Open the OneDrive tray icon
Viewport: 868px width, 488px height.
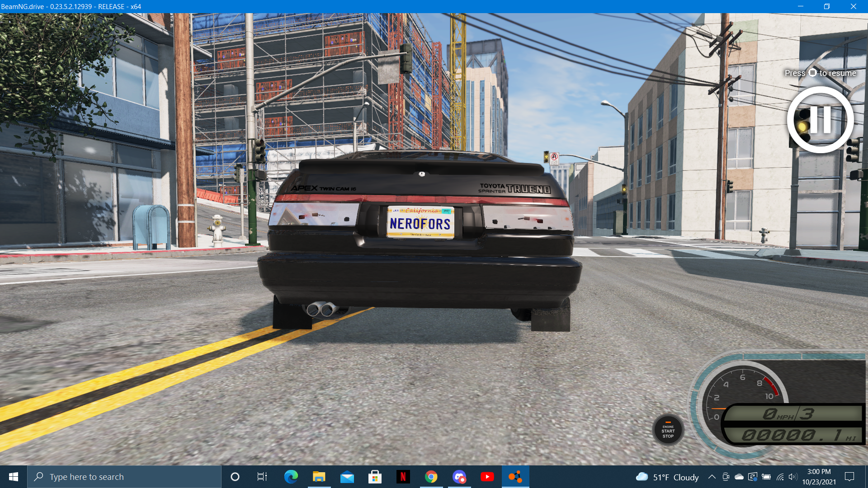739,477
